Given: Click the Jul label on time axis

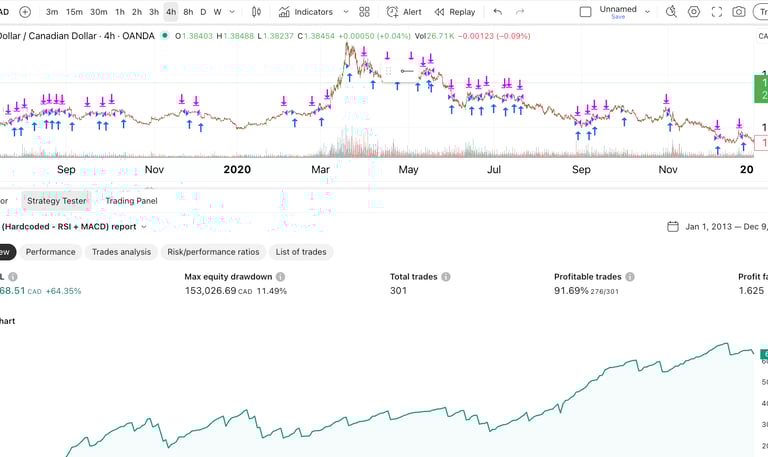Looking at the screenshot, I should pyautogui.click(x=494, y=169).
